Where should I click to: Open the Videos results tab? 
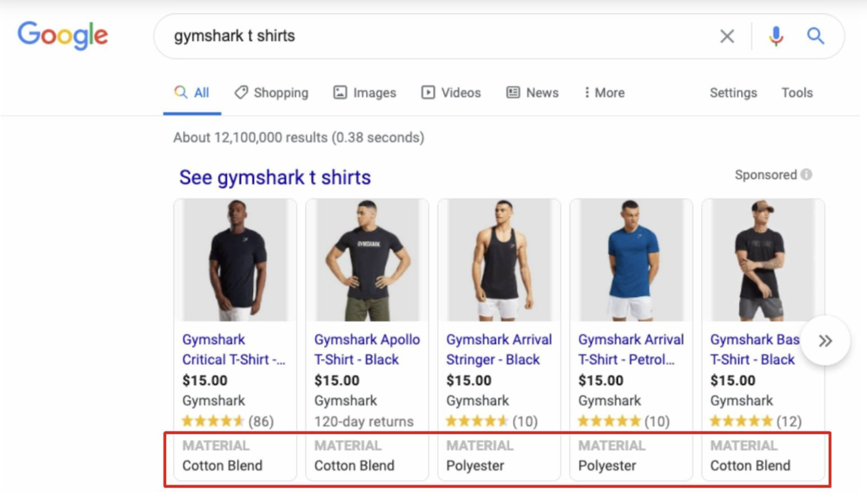451,93
